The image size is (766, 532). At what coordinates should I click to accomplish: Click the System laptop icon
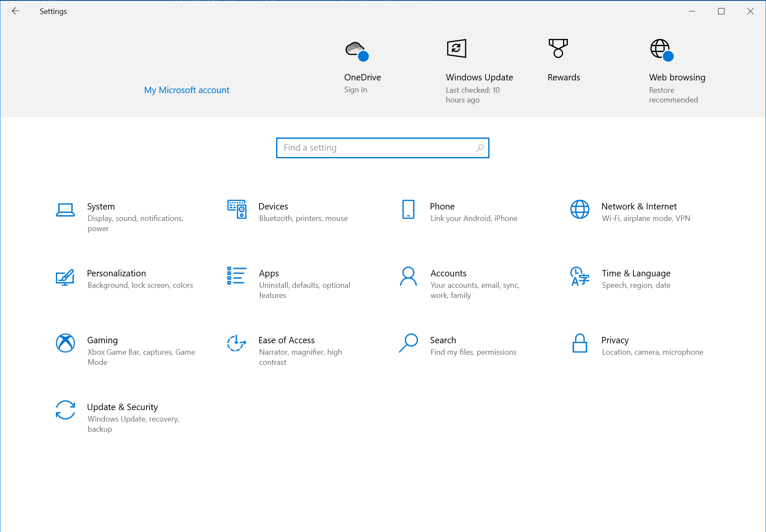pyautogui.click(x=65, y=210)
